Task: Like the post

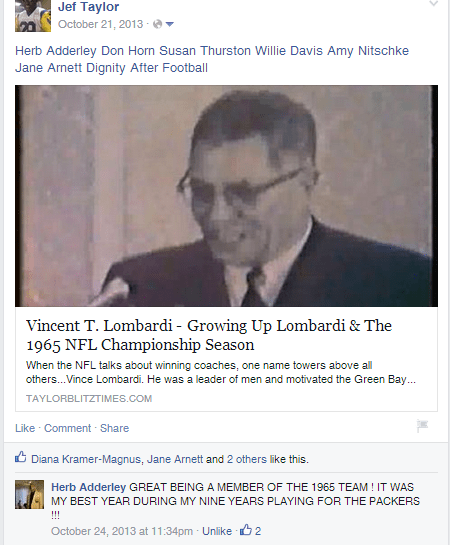Action: coord(25,428)
